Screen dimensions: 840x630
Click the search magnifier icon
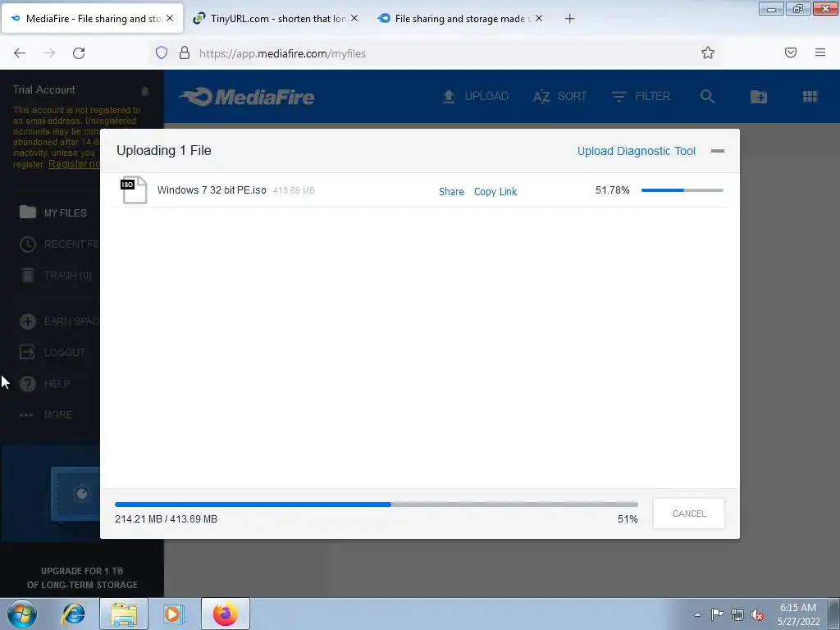click(x=707, y=97)
